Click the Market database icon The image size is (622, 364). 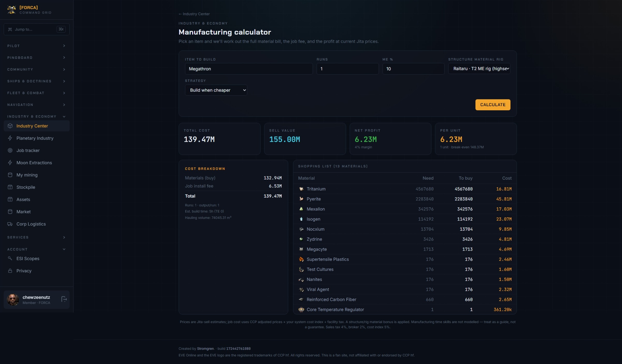click(x=10, y=212)
